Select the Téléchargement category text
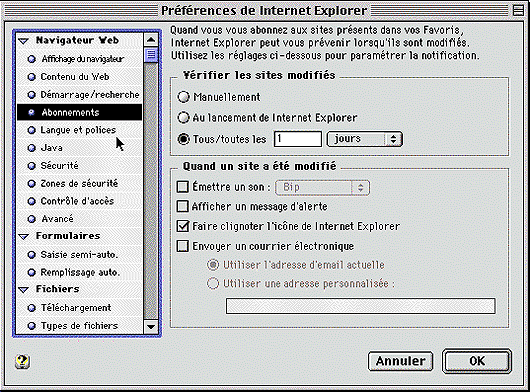530x392 pixels. (x=76, y=308)
